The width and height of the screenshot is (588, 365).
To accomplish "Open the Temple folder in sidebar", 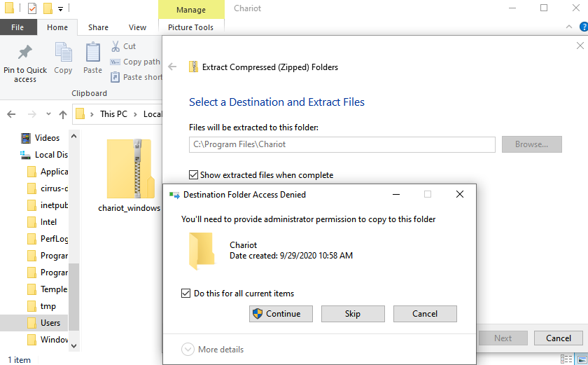I will tap(48, 289).
